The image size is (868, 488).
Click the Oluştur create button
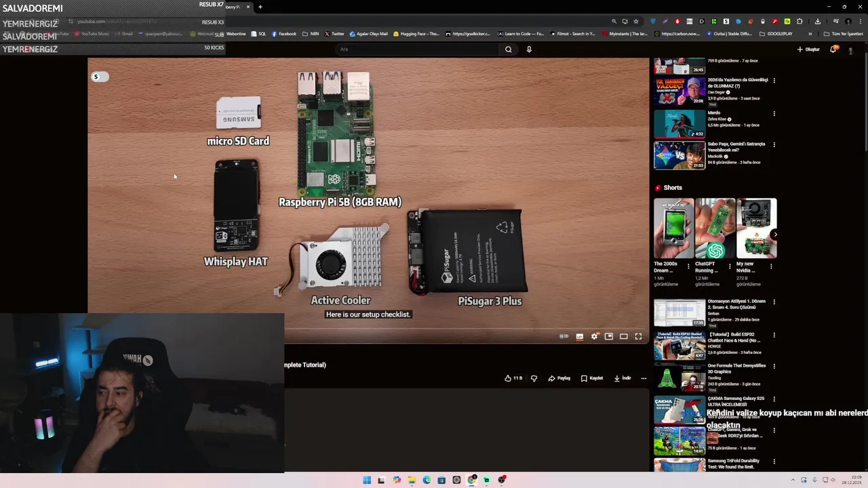tap(808, 49)
